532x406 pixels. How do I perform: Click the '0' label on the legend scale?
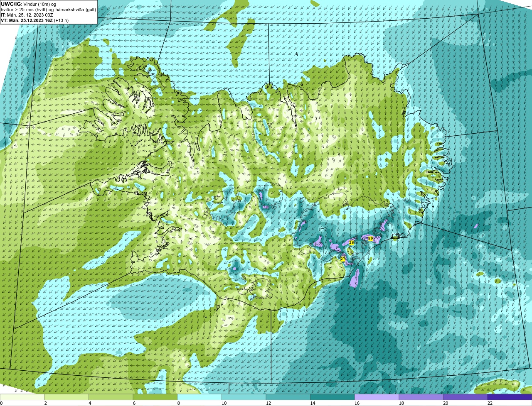pos(1,403)
